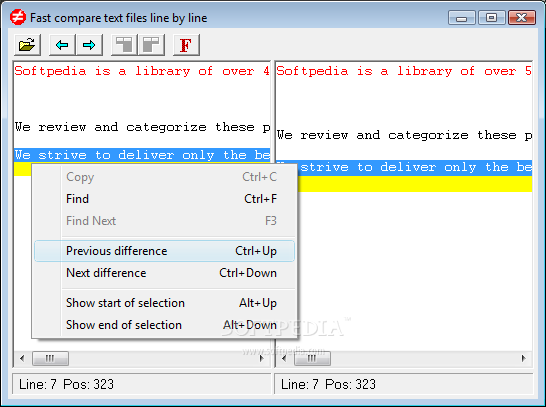Choose Copy from the context menu
This screenshot has width=546, height=407.
tap(164, 177)
